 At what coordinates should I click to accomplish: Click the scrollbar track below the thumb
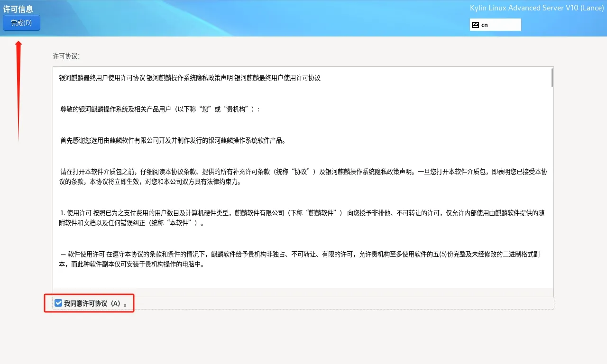point(552,190)
